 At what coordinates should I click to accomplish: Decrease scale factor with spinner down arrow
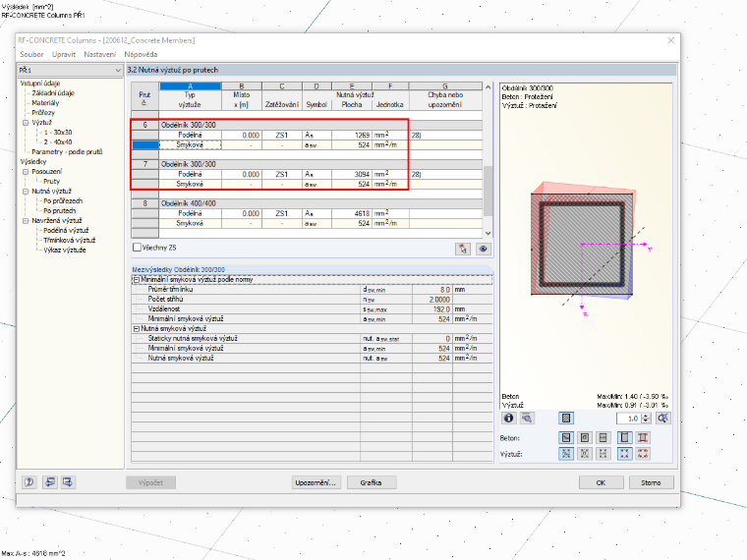(646, 420)
